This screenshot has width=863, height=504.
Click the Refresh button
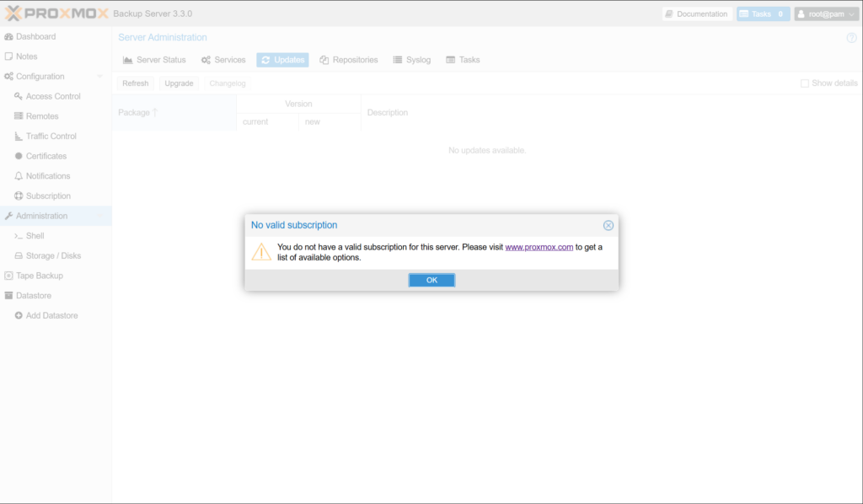tap(135, 83)
